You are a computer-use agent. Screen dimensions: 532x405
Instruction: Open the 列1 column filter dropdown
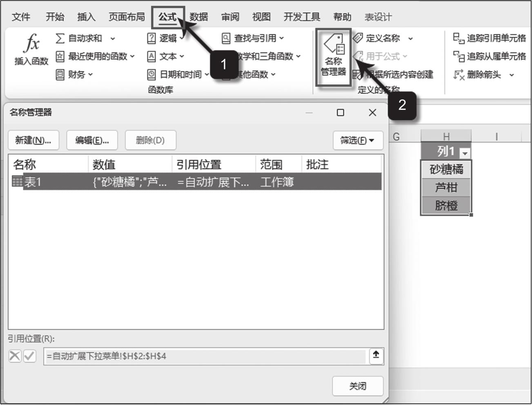click(465, 153)
